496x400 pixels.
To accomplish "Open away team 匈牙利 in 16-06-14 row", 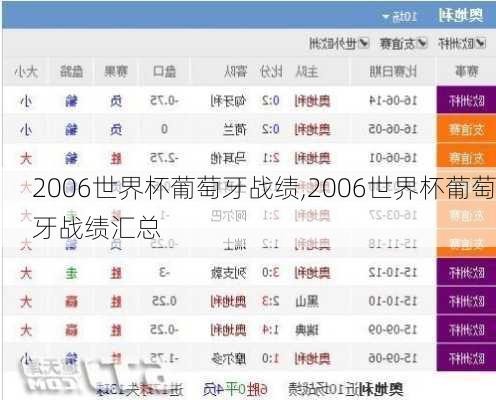I will coord(229,100).
